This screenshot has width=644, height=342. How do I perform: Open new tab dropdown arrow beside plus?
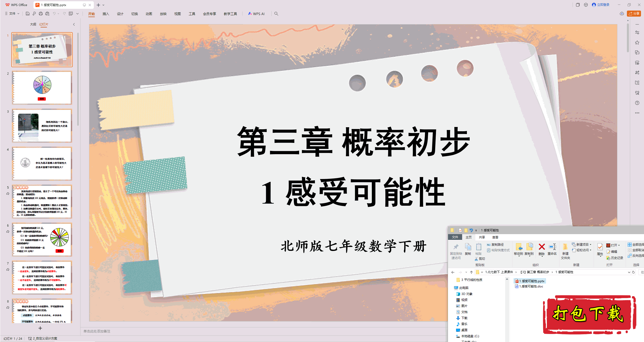(103, 5)
